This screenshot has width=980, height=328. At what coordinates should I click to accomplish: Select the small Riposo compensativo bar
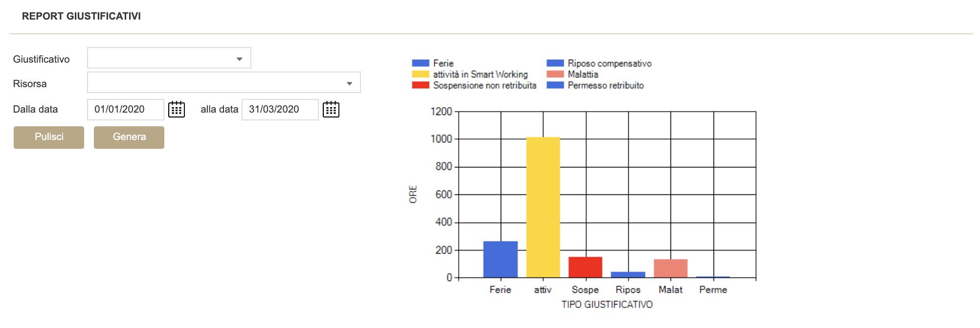pos(628,275)
